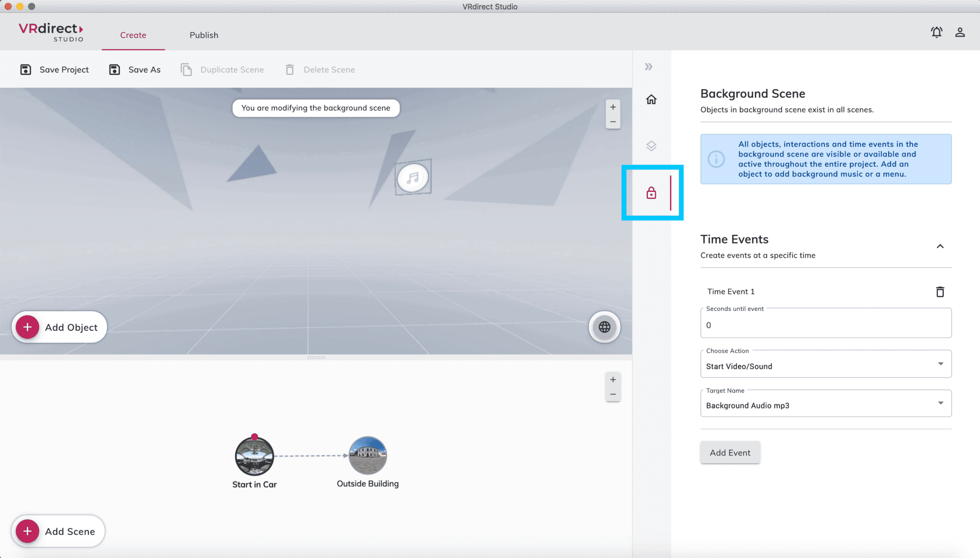
Task: Click the Add Event button
Action: pos(730,452)
